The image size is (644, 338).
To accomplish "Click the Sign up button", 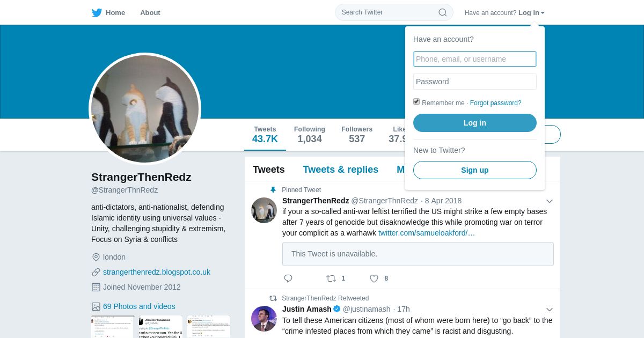I will 475,170.
